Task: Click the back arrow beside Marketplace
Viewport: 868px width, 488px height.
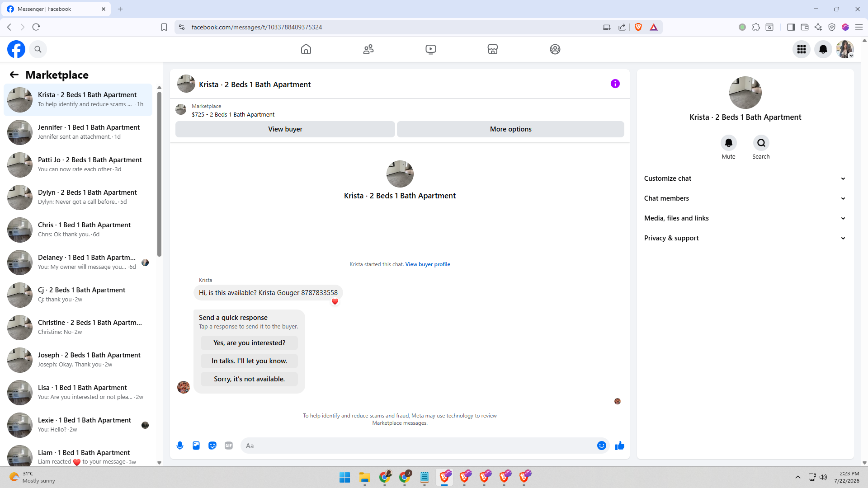Action: pos(14,75)
